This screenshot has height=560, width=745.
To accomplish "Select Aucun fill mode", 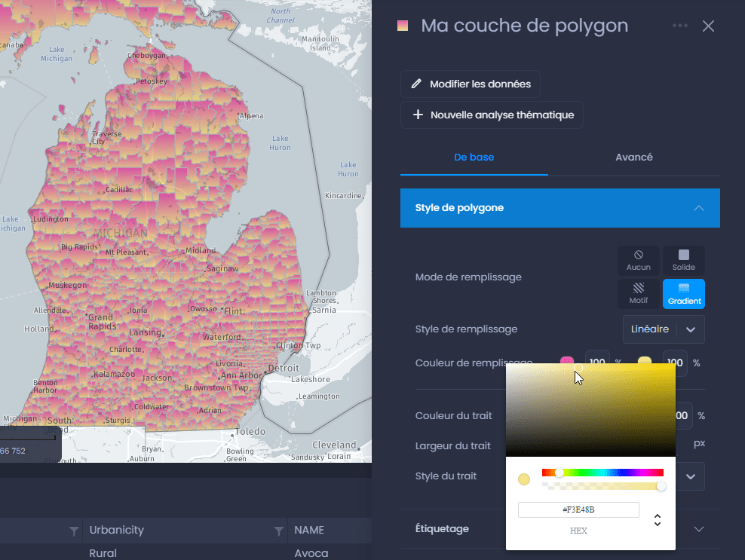I will 638,260.
